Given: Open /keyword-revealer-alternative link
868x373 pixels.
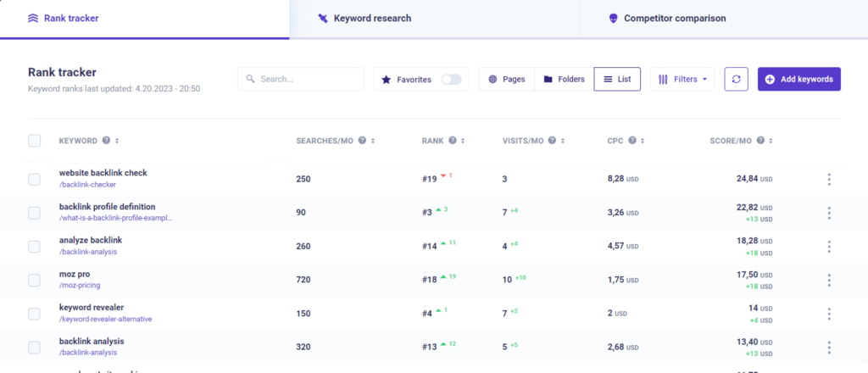Looking at the screenshot, I should 105,320.
